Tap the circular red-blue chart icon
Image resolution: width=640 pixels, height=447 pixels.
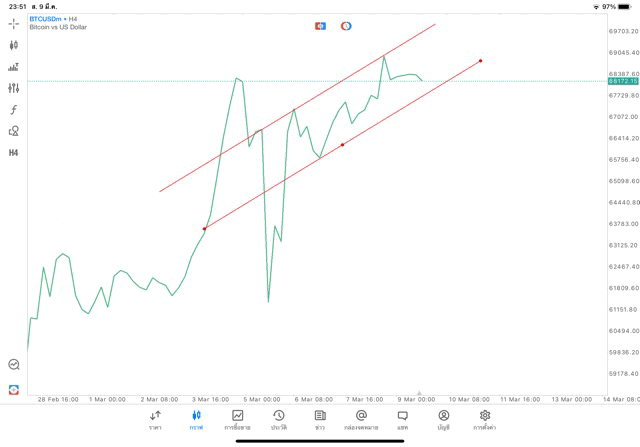346,26
